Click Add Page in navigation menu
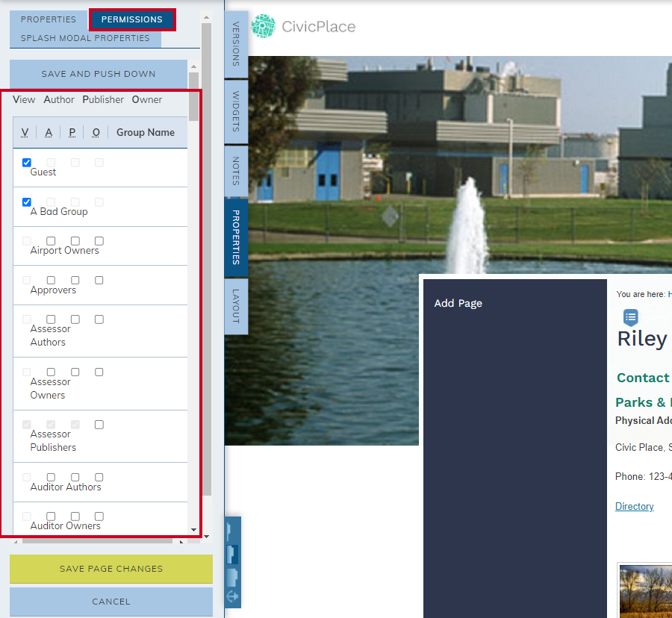 (458, 303)
